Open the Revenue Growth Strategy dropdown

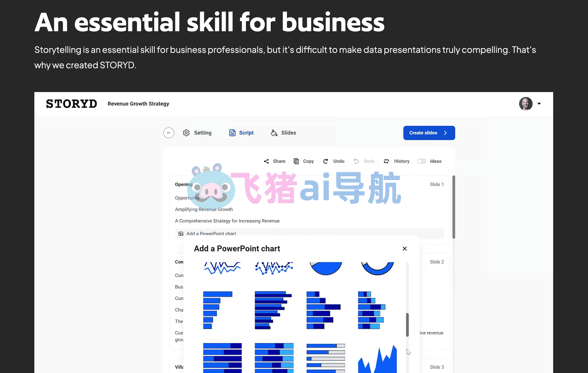(x=138, y=103)
